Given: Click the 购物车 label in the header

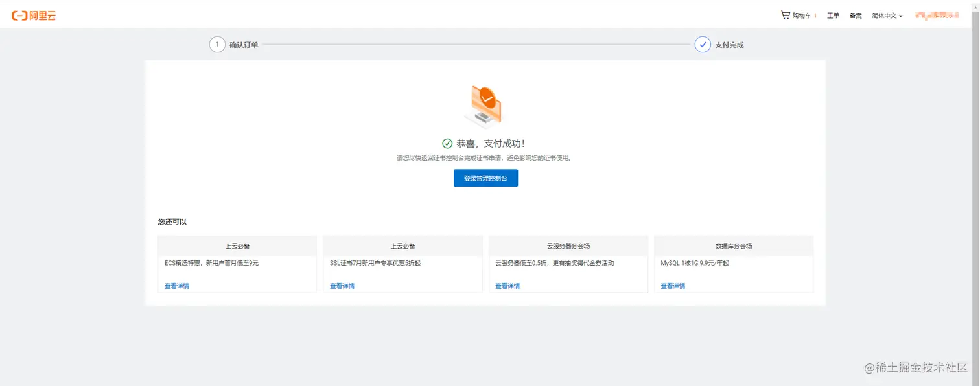Looking at the screenshot, I should [x=802, y=16].
